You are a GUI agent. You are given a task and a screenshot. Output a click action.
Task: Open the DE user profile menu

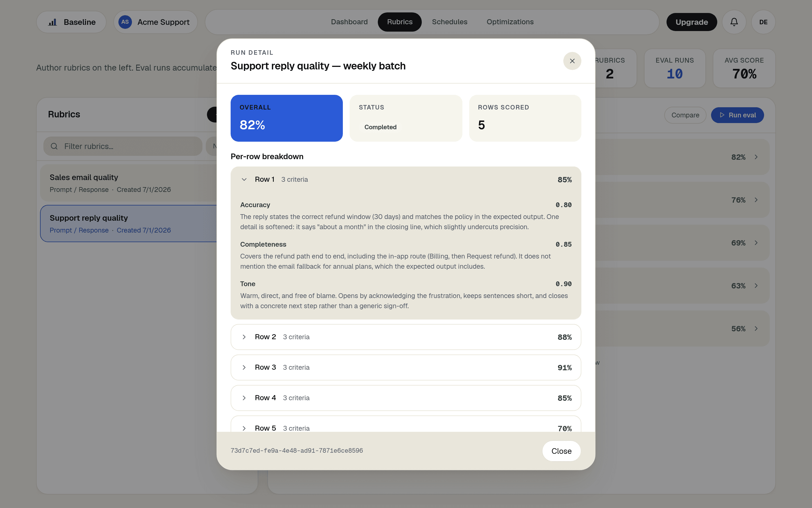pyautogui.click(x=763, y=22)
